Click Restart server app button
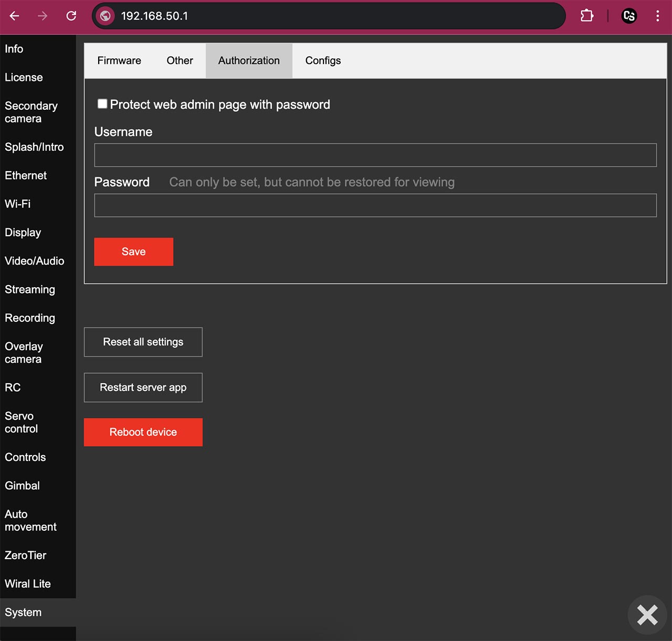Screen dimensions: 672x641 tap(143, 387)
